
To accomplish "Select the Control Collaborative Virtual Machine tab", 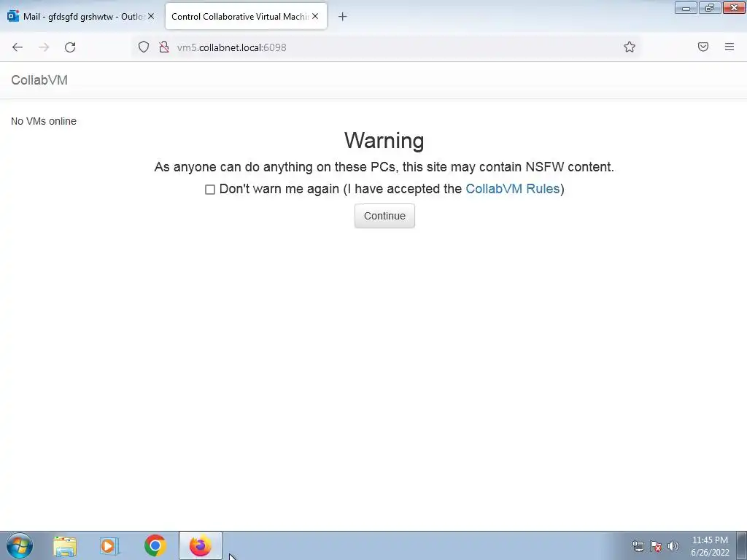I will pyautogui.click(x=246, y=16).
